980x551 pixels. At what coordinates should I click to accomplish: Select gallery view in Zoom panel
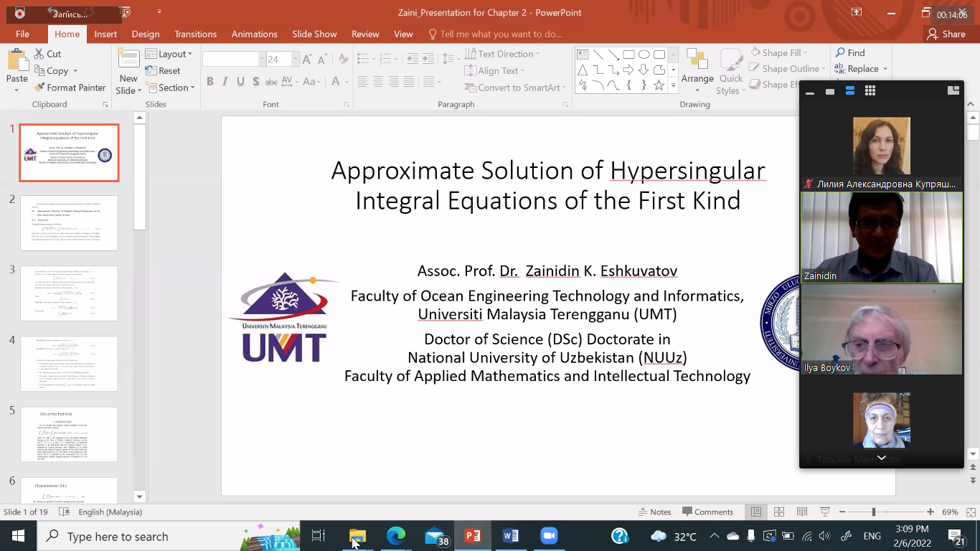pyautogui.click(x=870, y=91)
